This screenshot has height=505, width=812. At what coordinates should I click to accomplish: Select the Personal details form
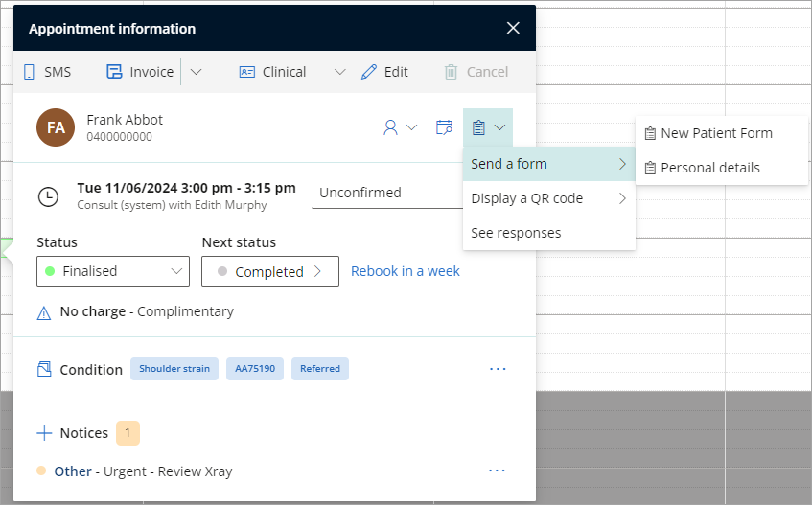click(x=721, y=168)
